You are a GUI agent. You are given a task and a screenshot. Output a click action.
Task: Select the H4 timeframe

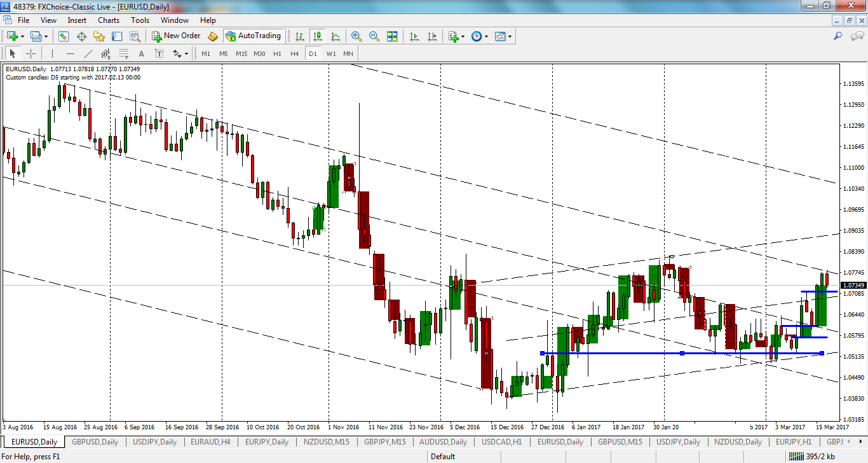(294, 53)
